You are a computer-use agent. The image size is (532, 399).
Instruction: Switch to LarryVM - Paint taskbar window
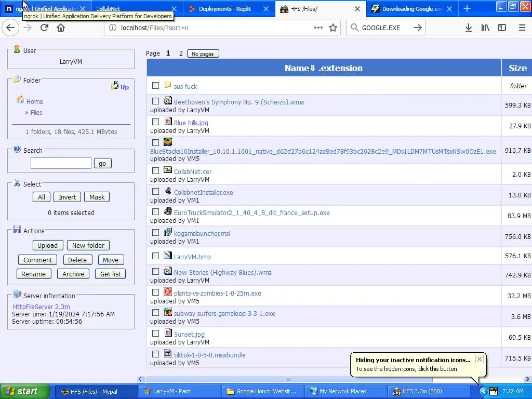[x=179, y=391]
